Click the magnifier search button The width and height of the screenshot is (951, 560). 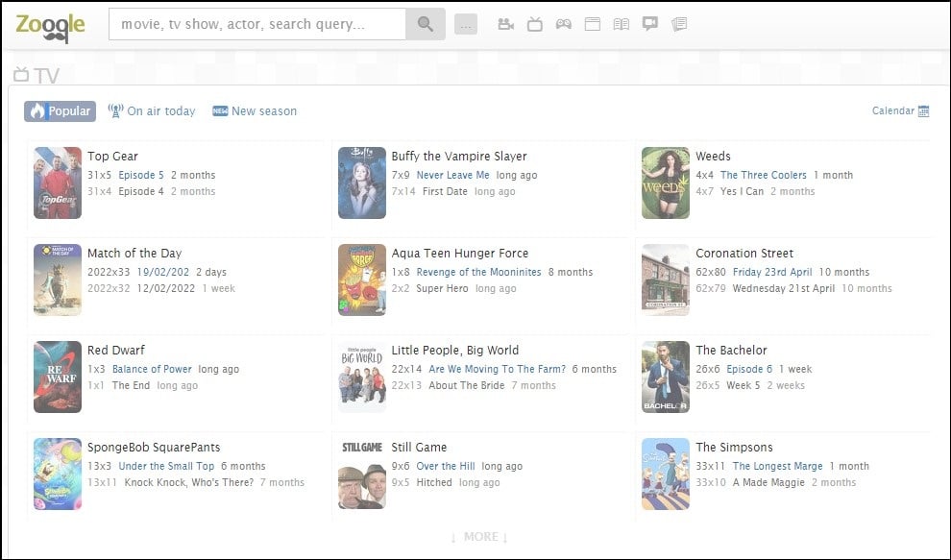[x=426, y=24]
